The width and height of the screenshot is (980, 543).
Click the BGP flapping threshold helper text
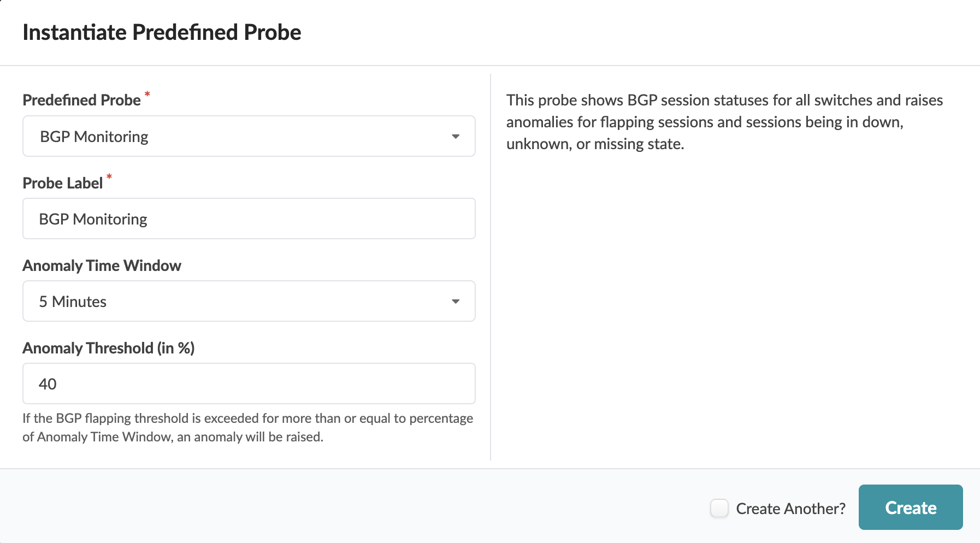coord(247,427)
